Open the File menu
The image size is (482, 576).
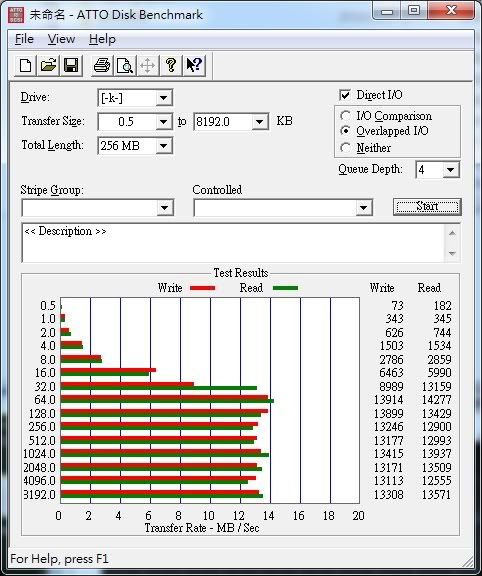pyautogui.click(x=24, y=39)
